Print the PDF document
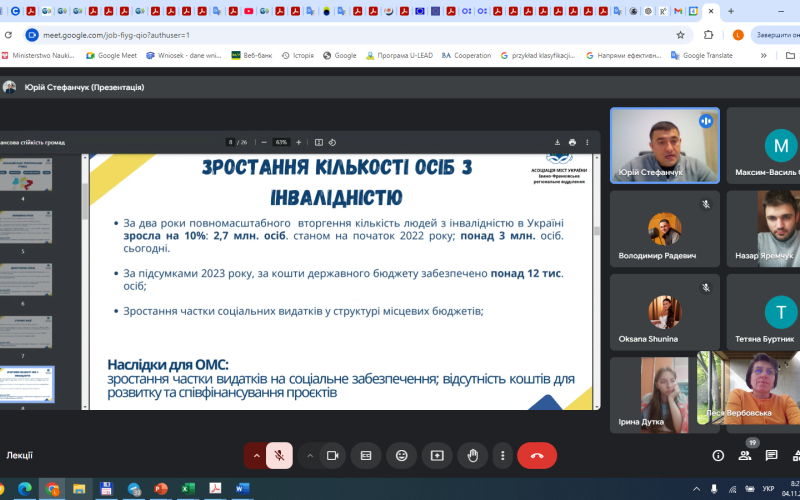 [572, 142]
